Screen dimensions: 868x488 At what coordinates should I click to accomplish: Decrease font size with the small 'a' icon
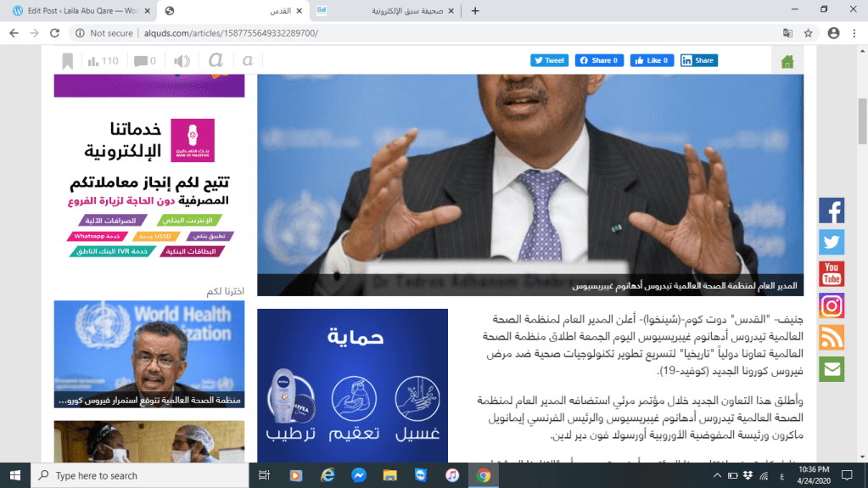247,61
